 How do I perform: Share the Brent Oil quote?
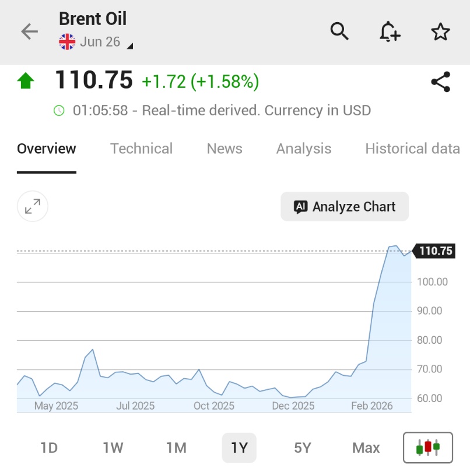pyautogui.click(x=440, y=82)
